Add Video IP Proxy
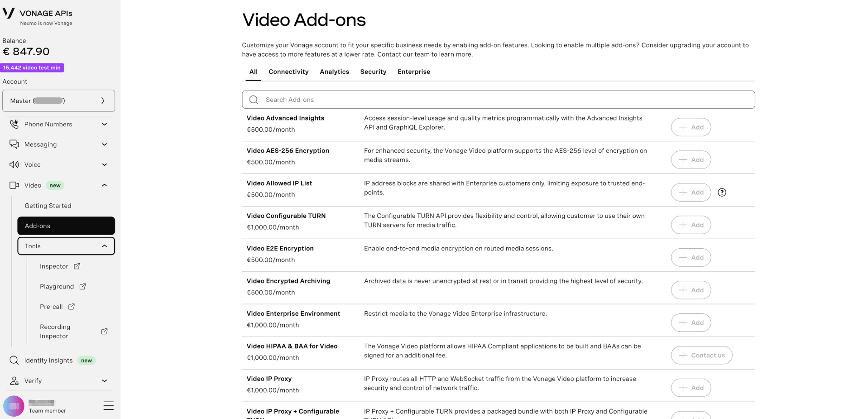The image size is (868, 419). pyautogui.click(x=691, y=388)
